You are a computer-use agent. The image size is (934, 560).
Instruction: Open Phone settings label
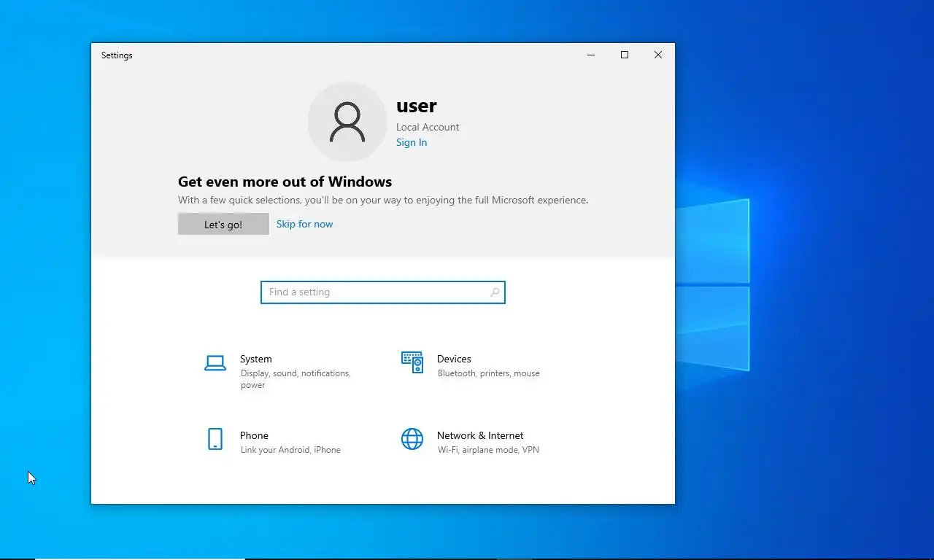point(254,435)
